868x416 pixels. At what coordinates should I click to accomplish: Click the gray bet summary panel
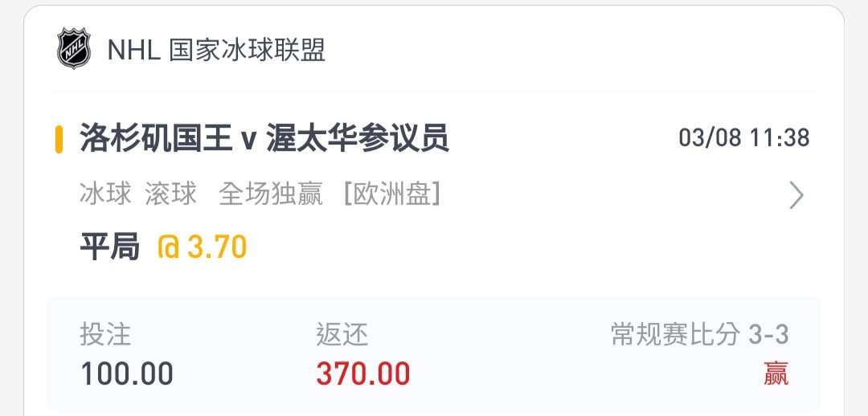coord(434,355)
